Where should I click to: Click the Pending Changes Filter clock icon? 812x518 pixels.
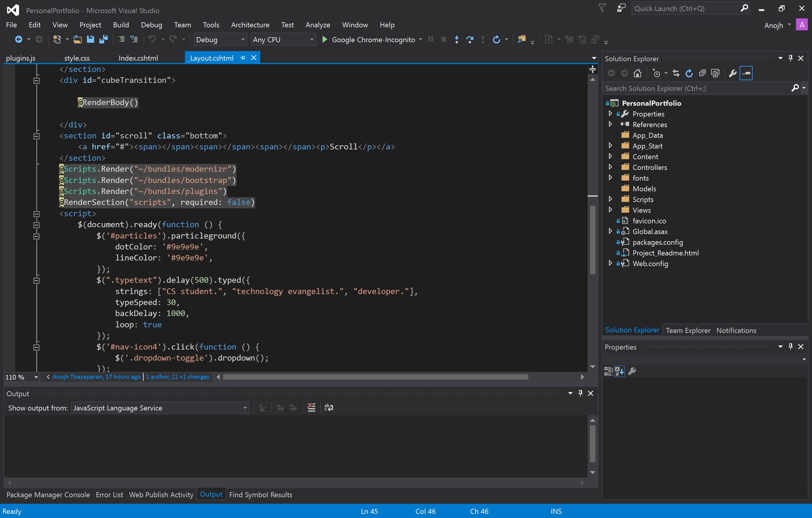[656, 73]
